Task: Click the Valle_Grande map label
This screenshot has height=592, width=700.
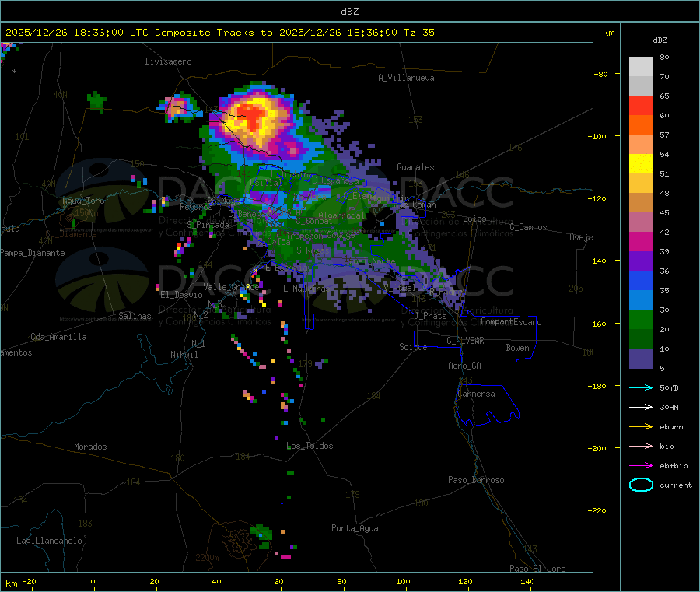Action: (231, 287)
